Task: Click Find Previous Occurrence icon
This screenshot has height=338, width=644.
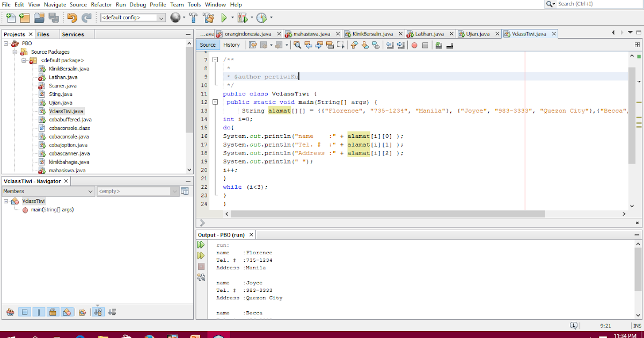Action: pos(309,45)
